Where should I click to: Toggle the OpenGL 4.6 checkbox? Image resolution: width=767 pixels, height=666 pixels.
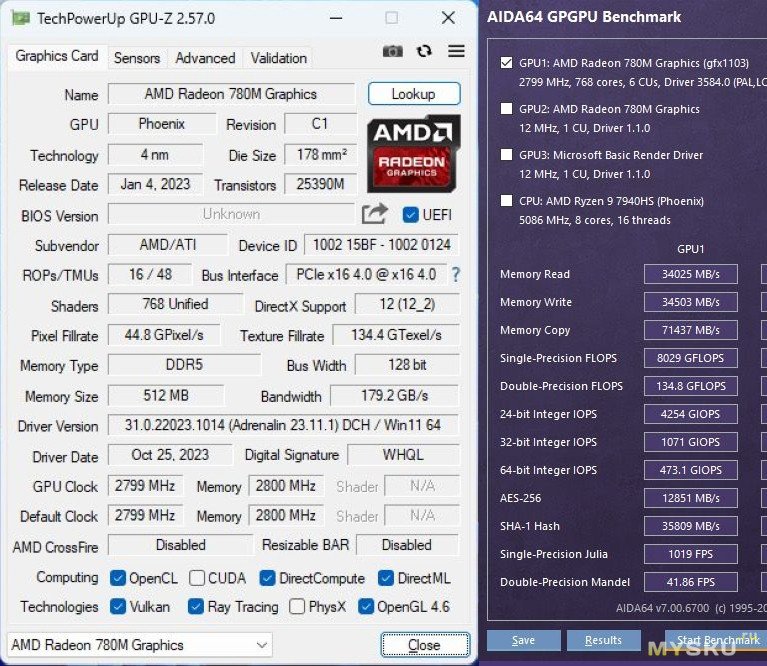pos(366,606)
